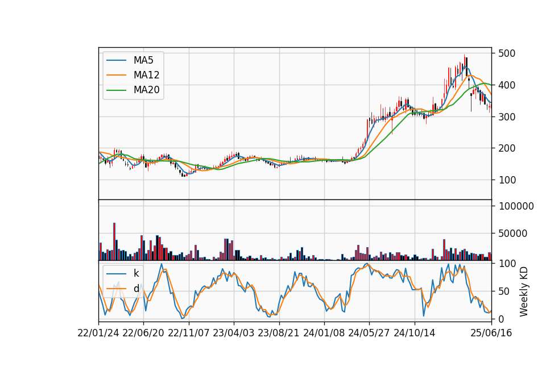Click the 400 price axis label

tap(507, 85)
